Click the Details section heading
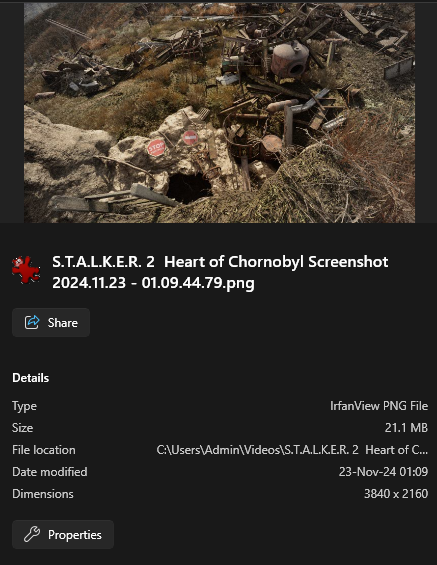Viewport: 437px width, 565px height. 31,378
